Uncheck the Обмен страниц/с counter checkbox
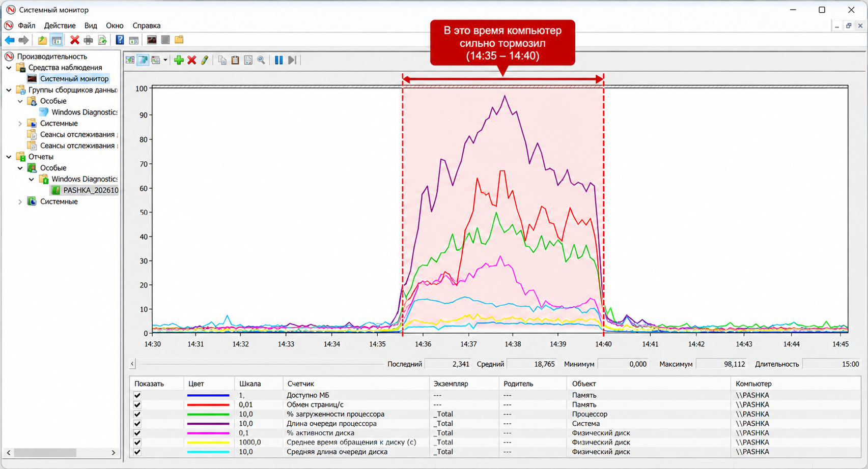This screenshot has width=868, height=469. point(137,405)
